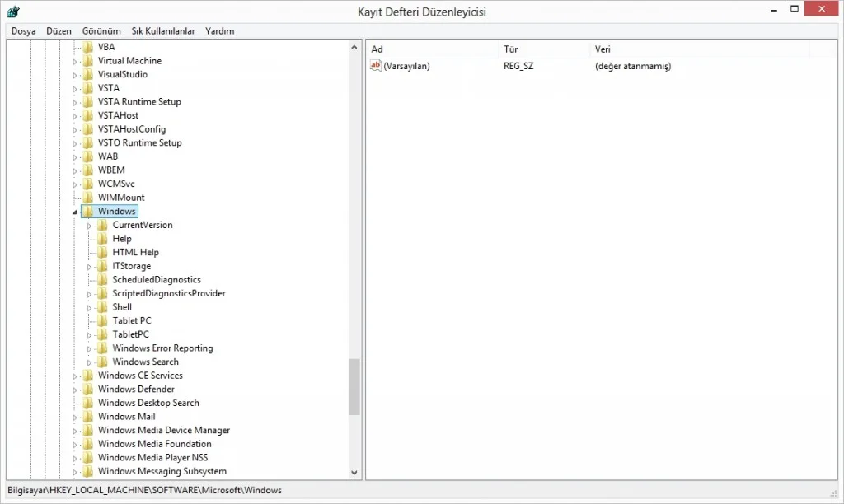Click the Windows Defender folder icon
Image resolution: width=844 pixels, height=504 pixels.
pos(87,389)
